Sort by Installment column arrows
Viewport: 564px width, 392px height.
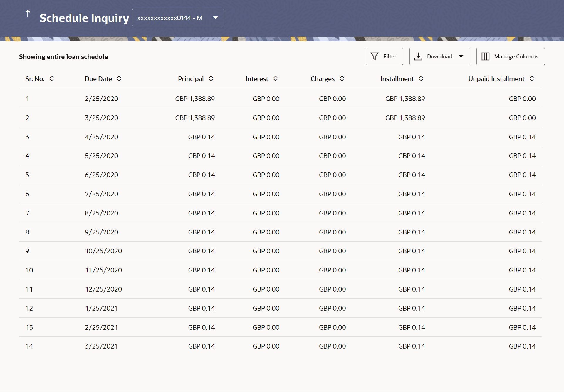(x=421, y=78)
